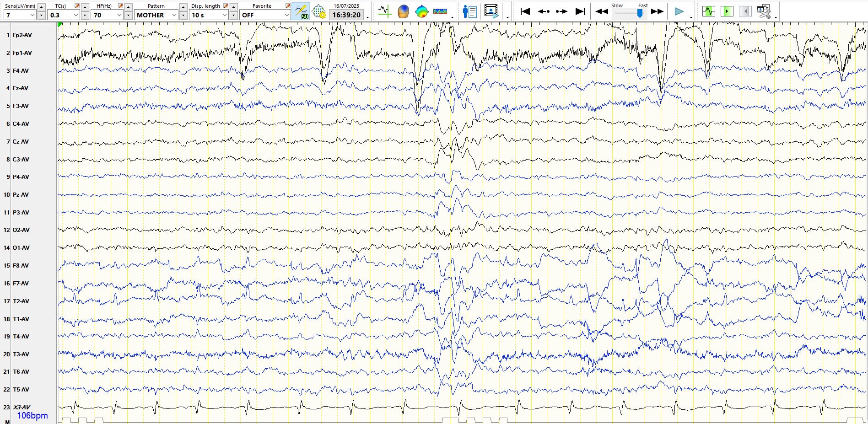Open the waveform cursor measurement tool
Viewport: 868px width, 424px height.
click(x=385, y=11)
